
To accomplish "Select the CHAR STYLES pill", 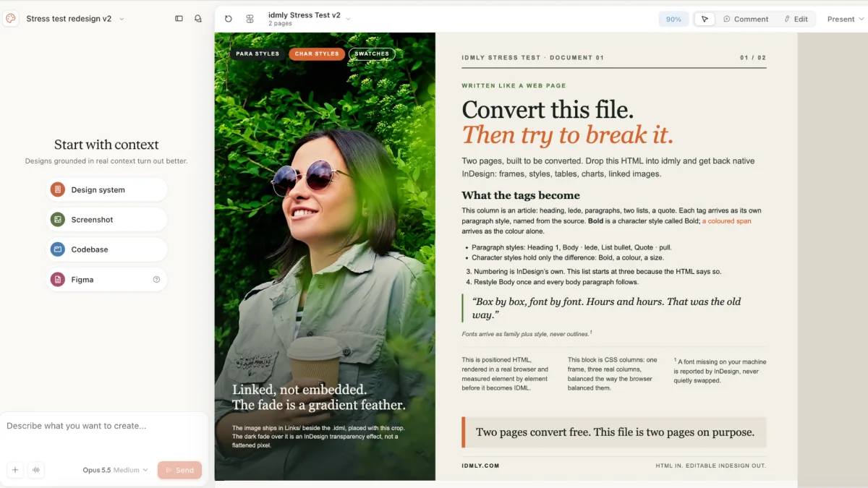I will [x=317, y=53].
